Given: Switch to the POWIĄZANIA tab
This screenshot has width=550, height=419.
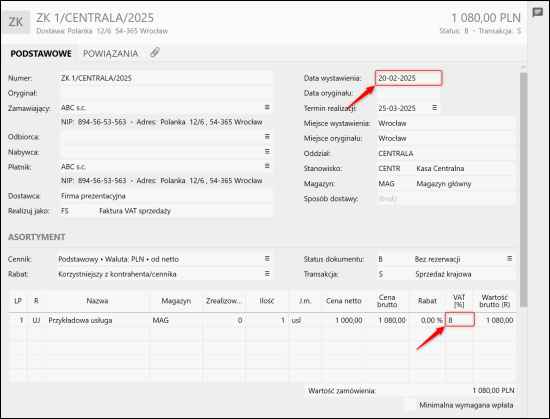Looking at the screenshot, I should tap(110, 54).
